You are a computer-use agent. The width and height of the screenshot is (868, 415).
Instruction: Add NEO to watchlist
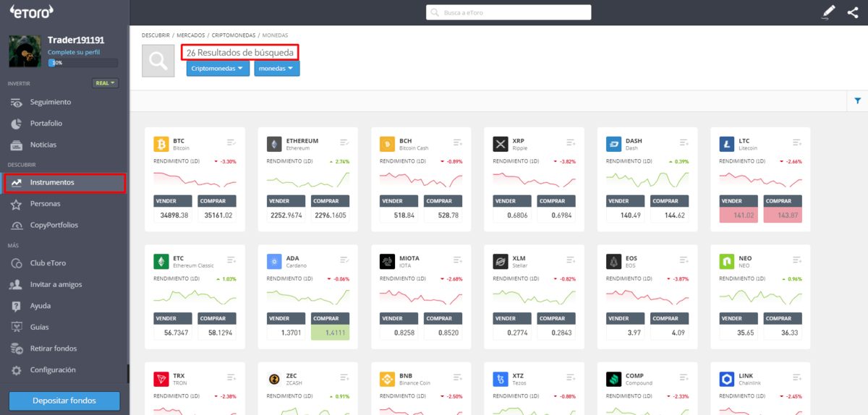pyautogui.click(x=797, y=260)
